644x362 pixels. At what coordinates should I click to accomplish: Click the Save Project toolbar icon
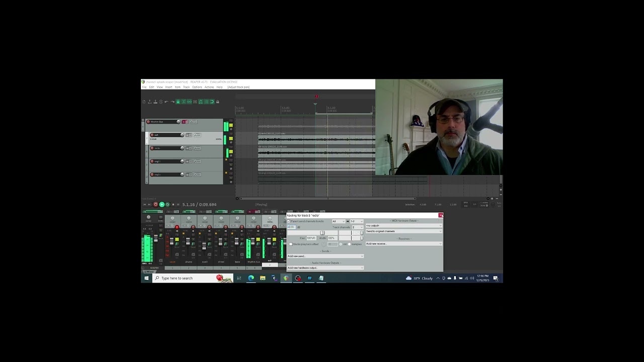(155, 102)
